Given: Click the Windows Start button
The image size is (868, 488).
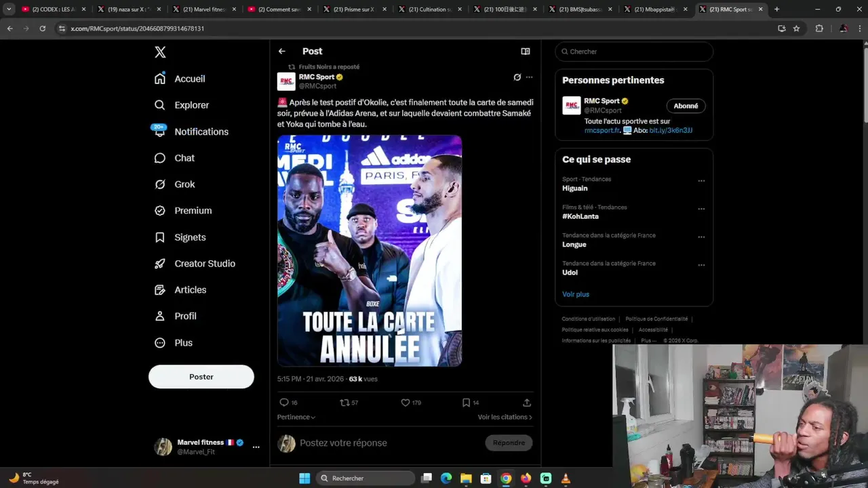Looking at the screenshot, I should pos(304,479).
